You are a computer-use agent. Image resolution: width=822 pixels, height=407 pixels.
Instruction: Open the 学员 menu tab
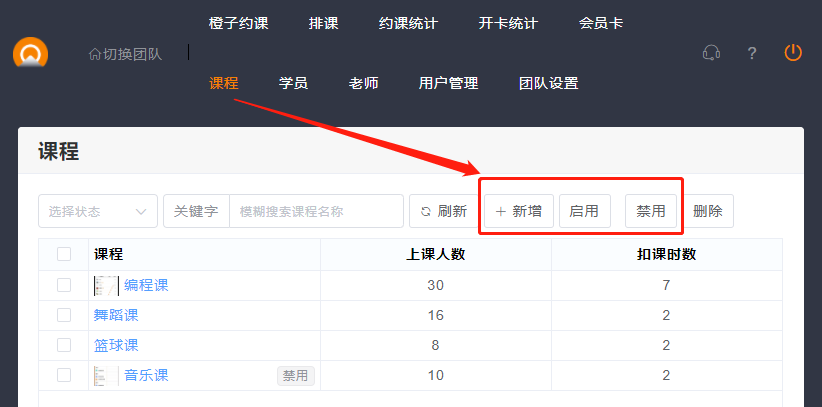tap(293, 83)
